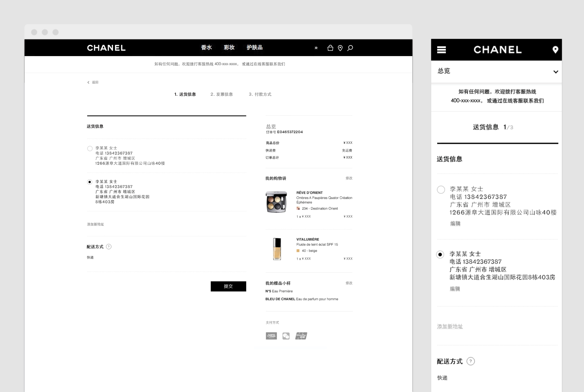Click the N°5 Eau Première sample
The width and height of the screenshot is (584, 392).
click(x=279, y=291)
